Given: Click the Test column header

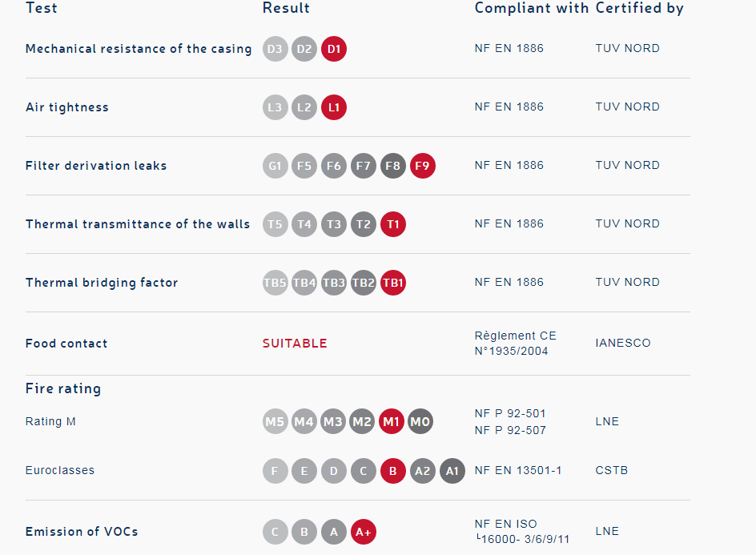Looking at the screenshot, I should (42, 8).
